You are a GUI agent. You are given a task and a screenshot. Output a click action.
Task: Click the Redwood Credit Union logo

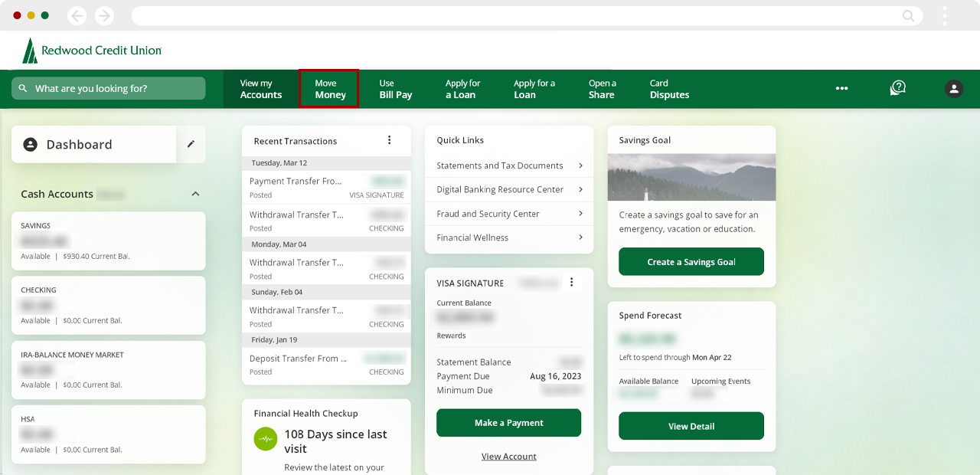pyautogui.click(x=92, y=51)
